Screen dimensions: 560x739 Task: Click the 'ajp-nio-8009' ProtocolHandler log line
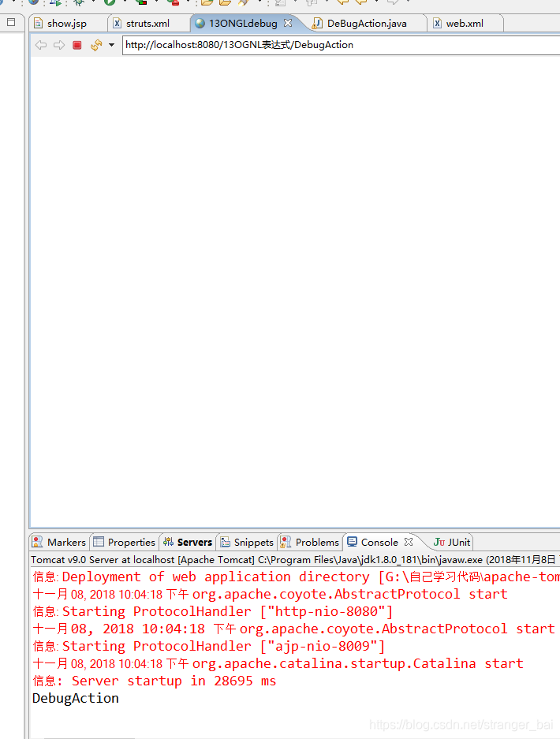209,646
